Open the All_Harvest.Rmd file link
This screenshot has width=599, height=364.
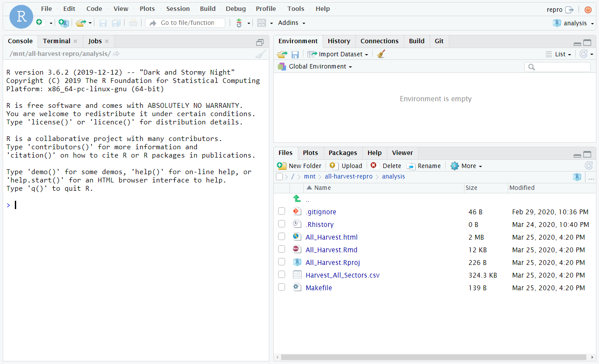(331, 250)
